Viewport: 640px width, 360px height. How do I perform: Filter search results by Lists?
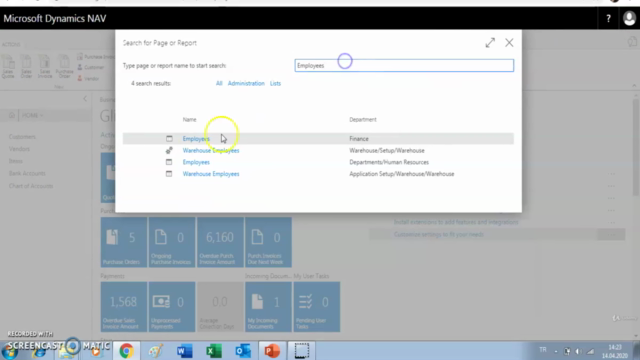click(275, 83)
